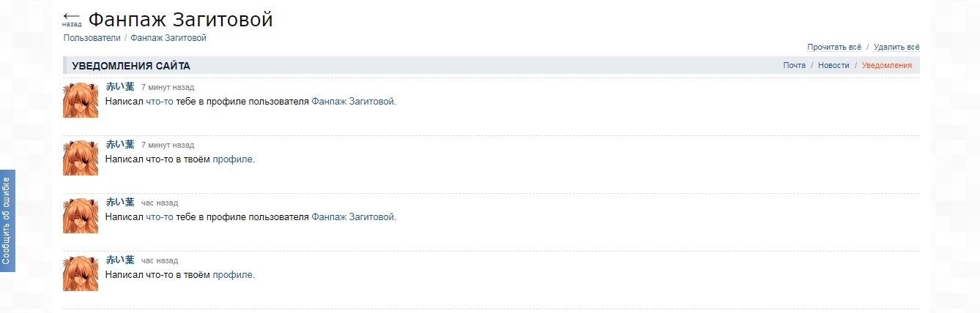Viewport: 980px width, 313px height.
Task: Open avatar of the first notification
Action: (81, 101)
